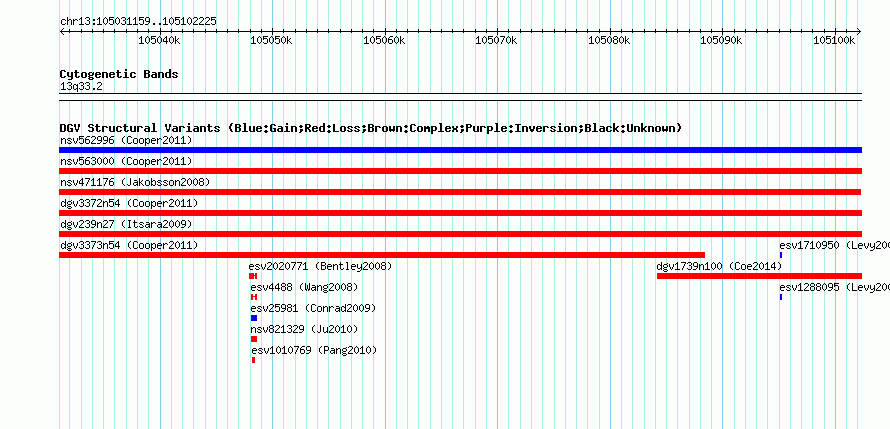The height and width of the screenshot is (429, 890).
Task: Click the Cytogenetic Bands track title
Action: pos(119,74)
